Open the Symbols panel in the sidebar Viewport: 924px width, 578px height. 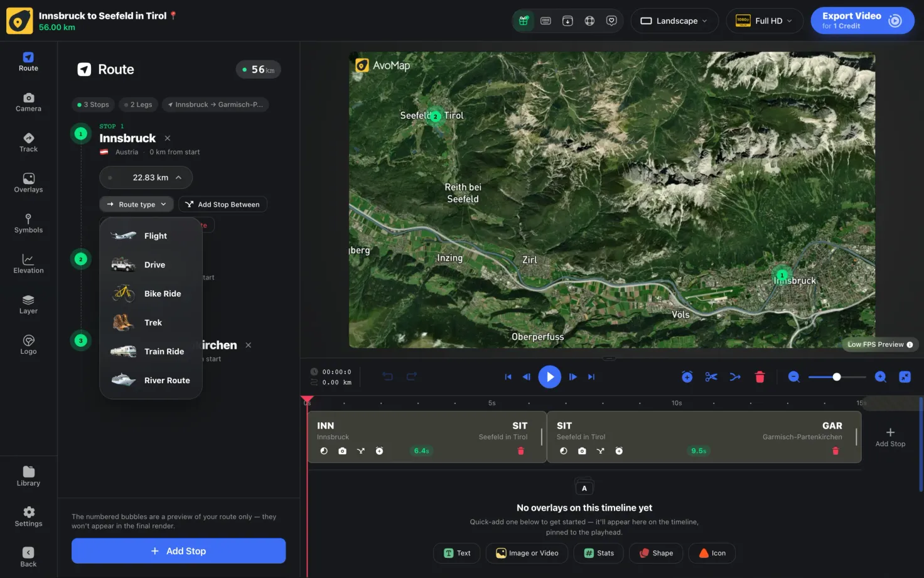point(28,224)
